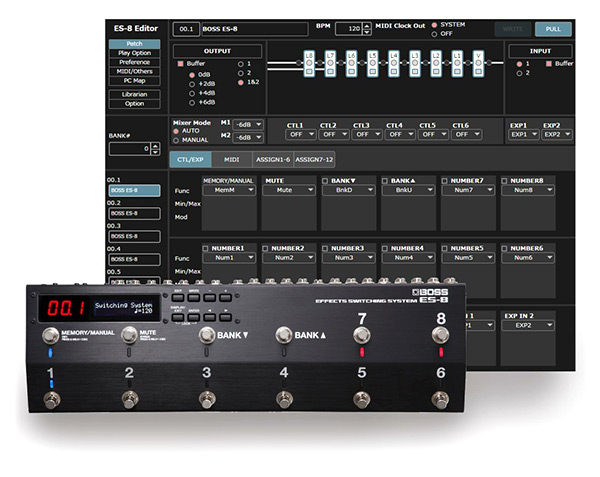Increase the BANK# value with stepper
This screenshot has height=477, width=600.
click(155, 146)
